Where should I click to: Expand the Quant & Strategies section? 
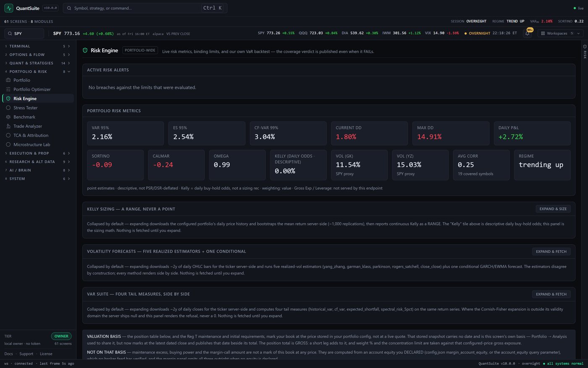click(x=38, y=63)
